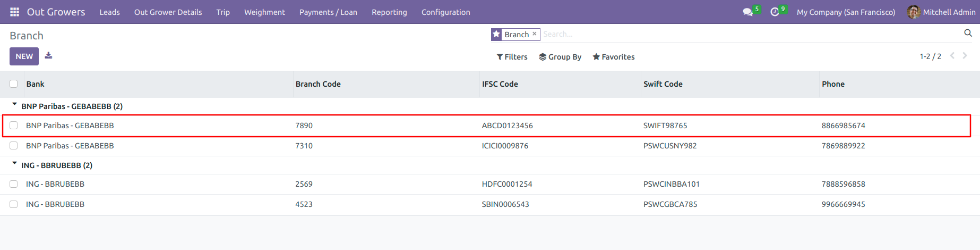Click Mitchell Admin user avatar
The height and width of the screenshot is (250, 980).
coord(914,12)
